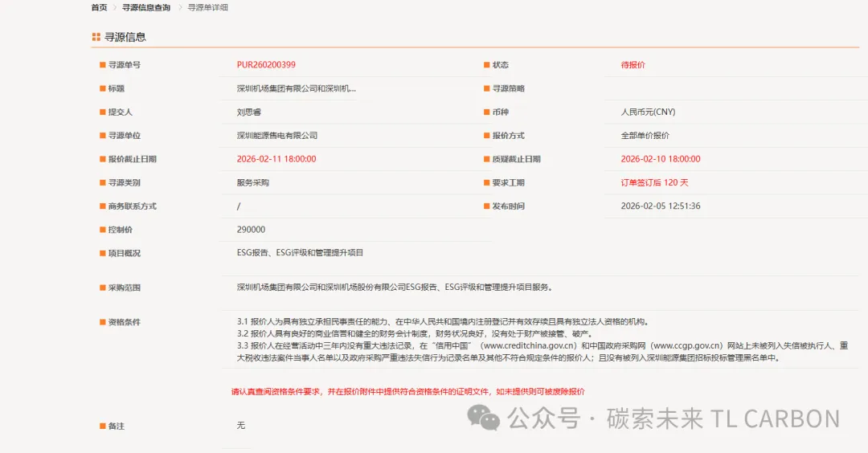Click submitter name 刘思睿

[x=248, y=112]
